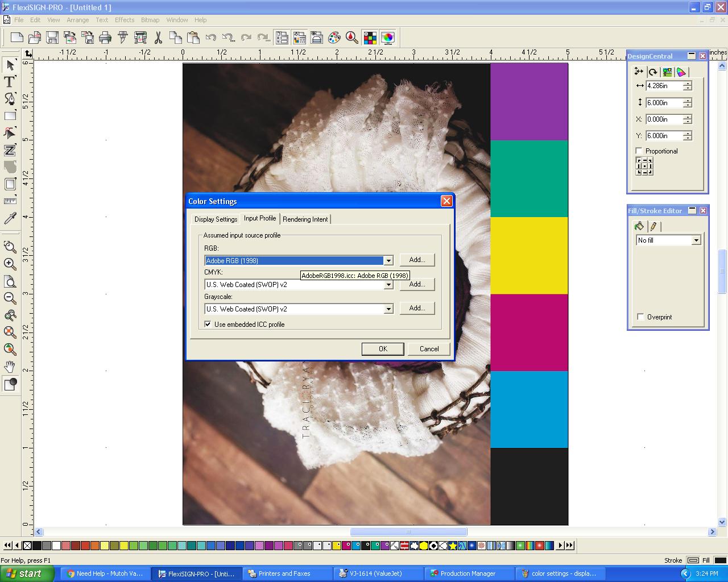Open the RIP and Print plotter icon
This screenshot has width=728, height=582.
(140, 38)
